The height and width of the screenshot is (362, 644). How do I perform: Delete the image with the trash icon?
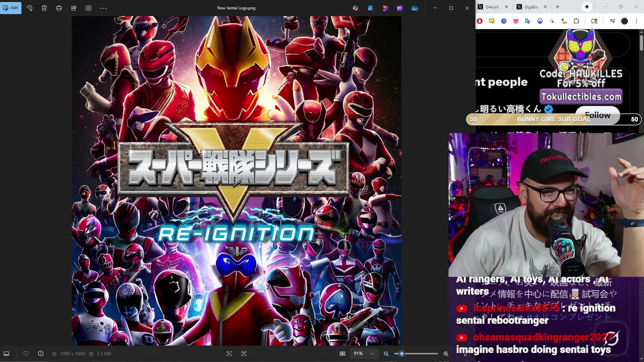pos(44,8)
